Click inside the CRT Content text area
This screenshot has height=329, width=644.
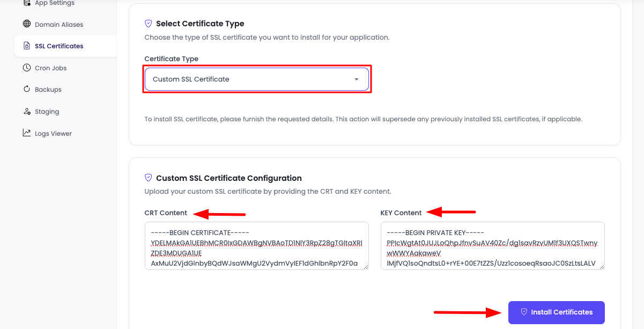(257, 247)
